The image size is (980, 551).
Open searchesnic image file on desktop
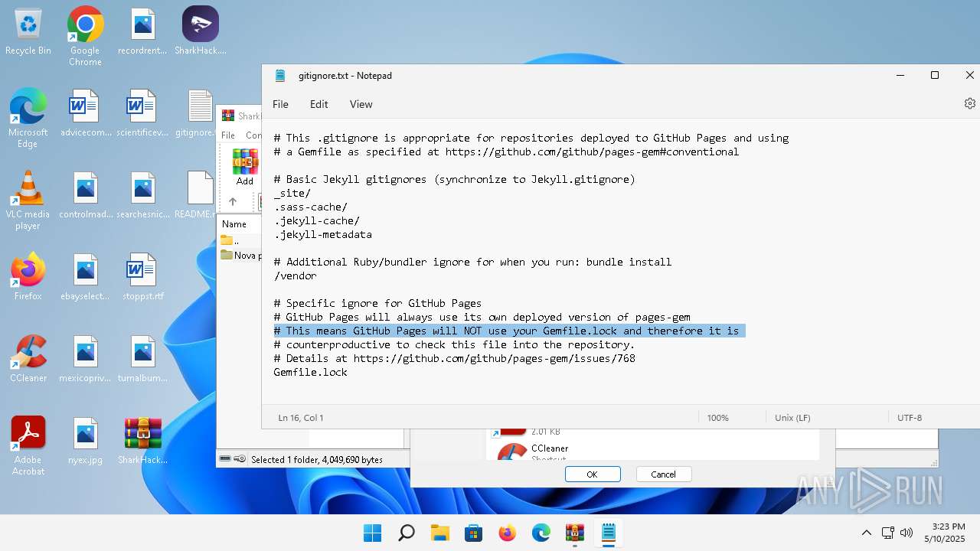point(142,195)
